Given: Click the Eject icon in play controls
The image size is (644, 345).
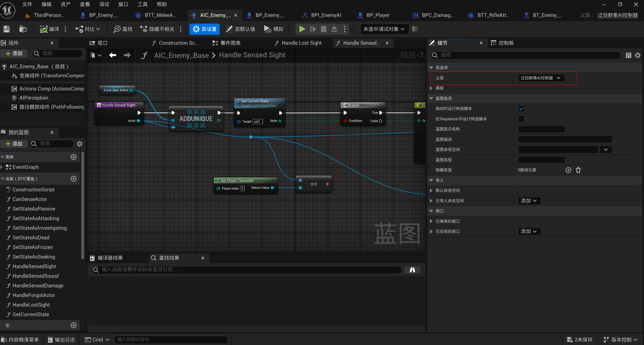Looking at the screenshot, I should click(334, 29).
